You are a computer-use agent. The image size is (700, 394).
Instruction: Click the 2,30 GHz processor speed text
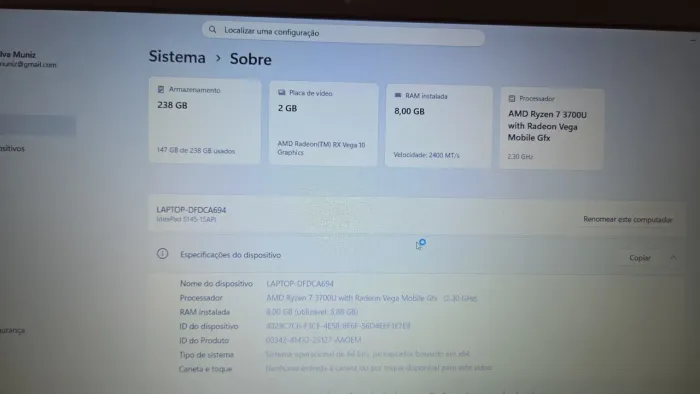coord(520,157)
